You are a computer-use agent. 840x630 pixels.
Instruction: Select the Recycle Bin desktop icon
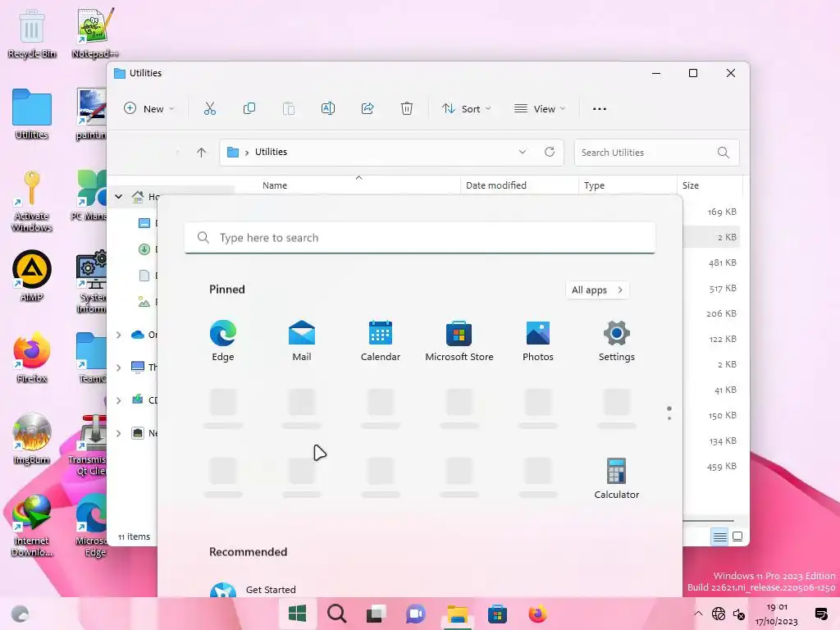pos(32,34)
